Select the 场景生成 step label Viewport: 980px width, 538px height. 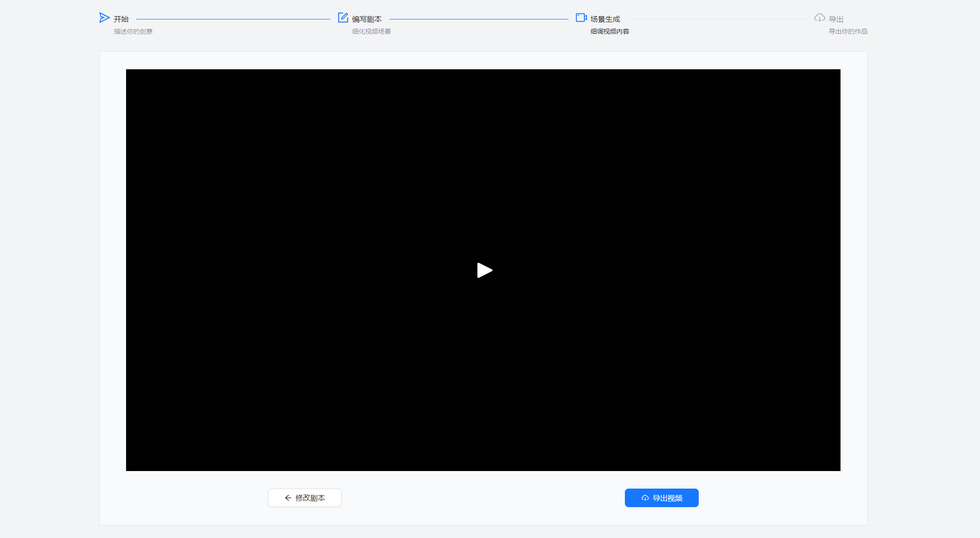click(605, 19)
